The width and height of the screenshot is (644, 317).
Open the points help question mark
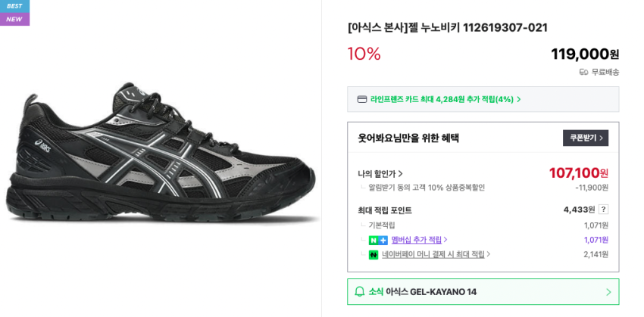pos(603,210)
